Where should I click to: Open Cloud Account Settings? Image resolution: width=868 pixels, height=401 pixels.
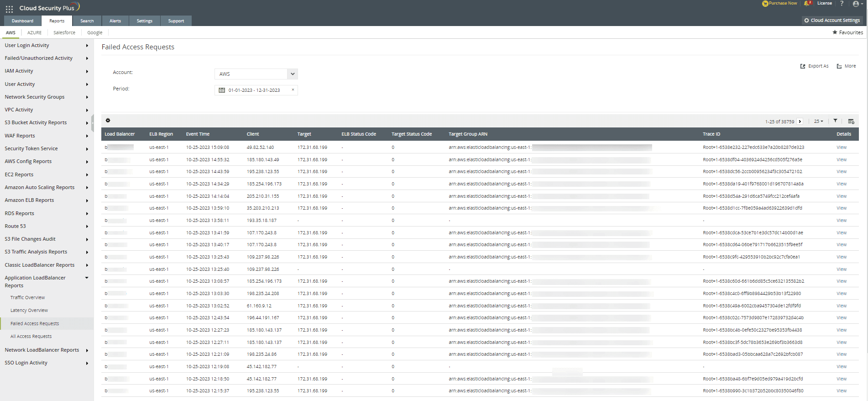[x=831, y=21]
